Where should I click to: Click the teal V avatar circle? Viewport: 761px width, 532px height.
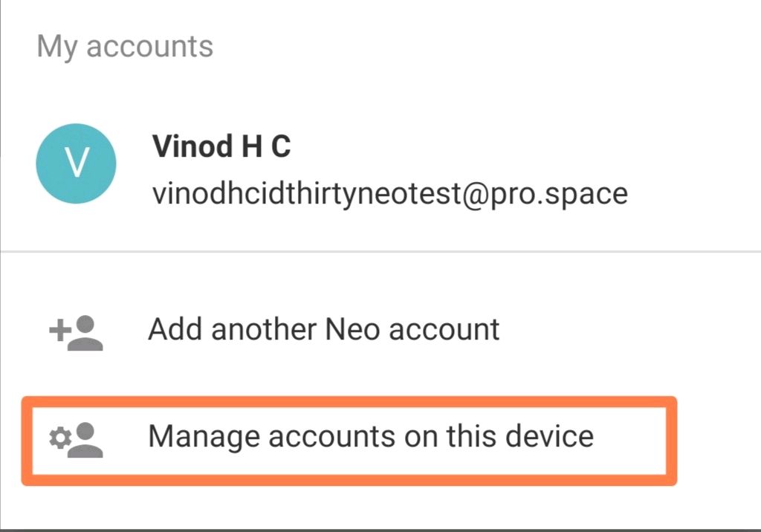pos(77,163)
